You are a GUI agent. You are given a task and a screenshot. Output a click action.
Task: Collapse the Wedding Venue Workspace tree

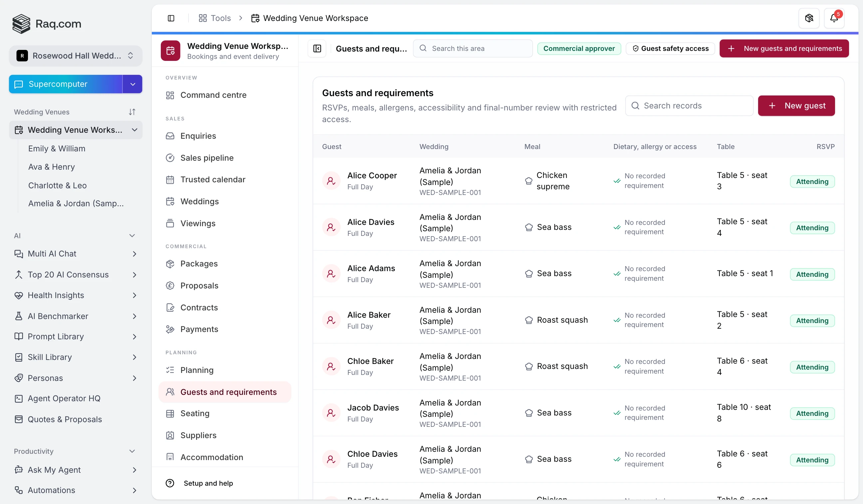135,130
